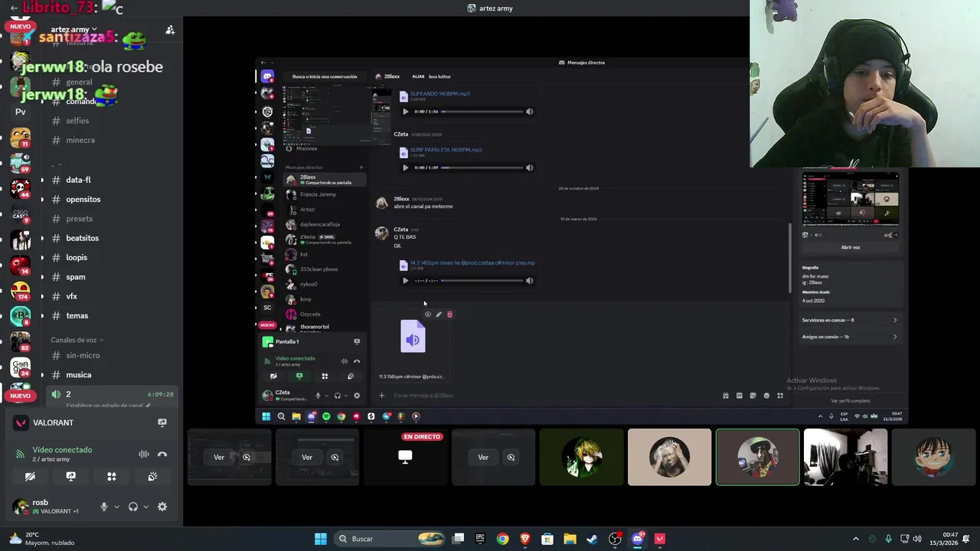The width and height of the screenshot is (980, 551).
Task: Play SURF PAPALETA 140BPM.mp3
Action: (x=405, y=168)
